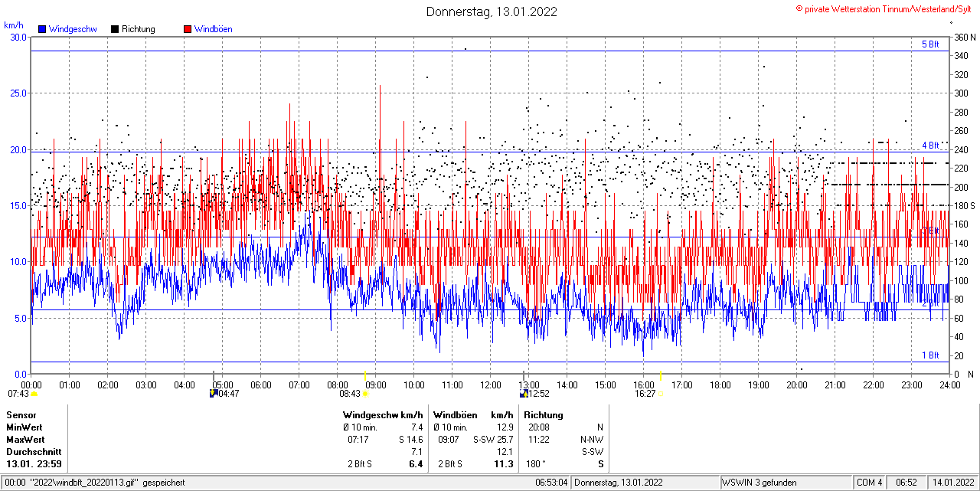Click the Durchschnitt row label
Screen dimensions: 980x491
point(34,452)
